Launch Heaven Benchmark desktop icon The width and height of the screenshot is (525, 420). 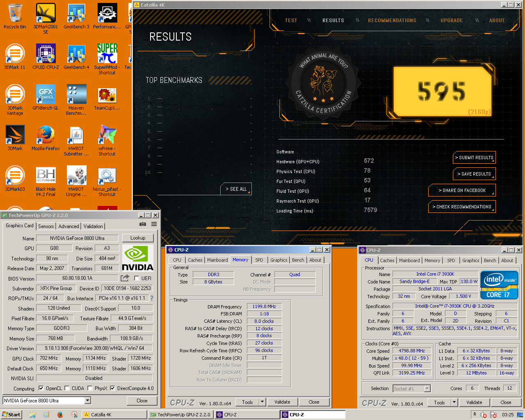(76, 100)
